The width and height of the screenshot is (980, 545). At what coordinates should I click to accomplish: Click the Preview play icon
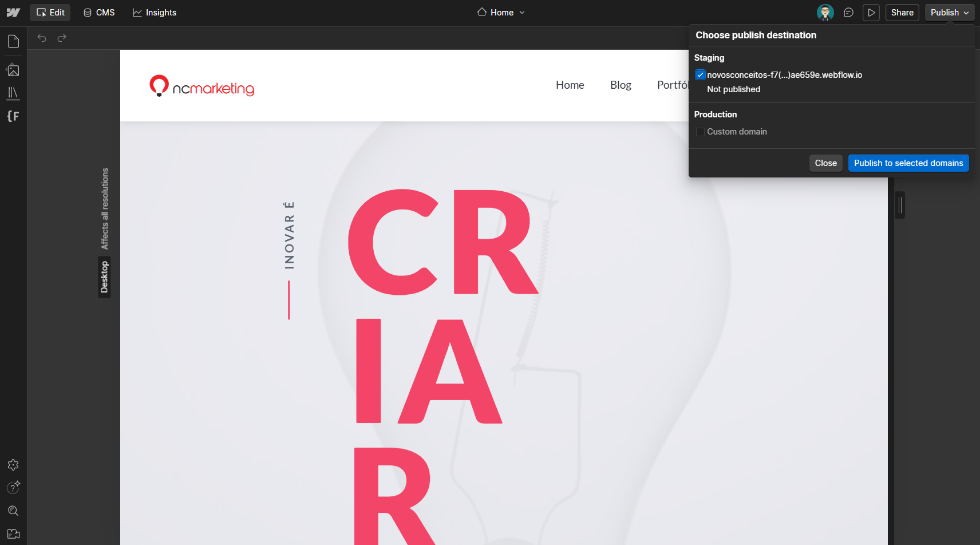[x=871, y=13]
